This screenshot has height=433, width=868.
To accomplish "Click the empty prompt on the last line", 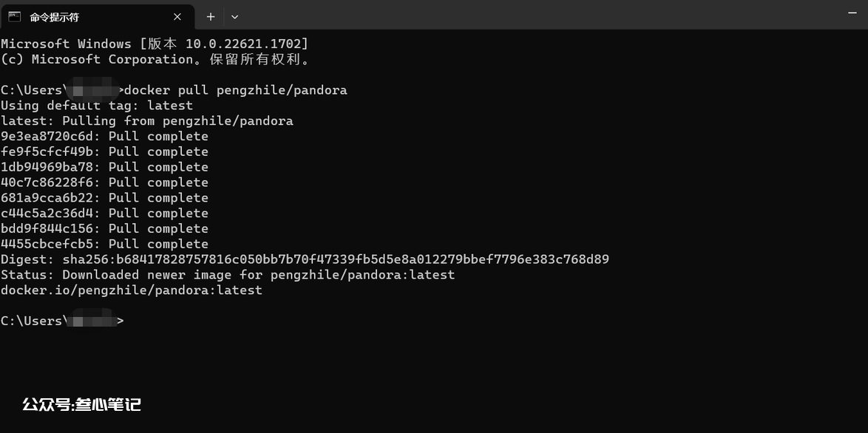I will click(x=63, y=321).
